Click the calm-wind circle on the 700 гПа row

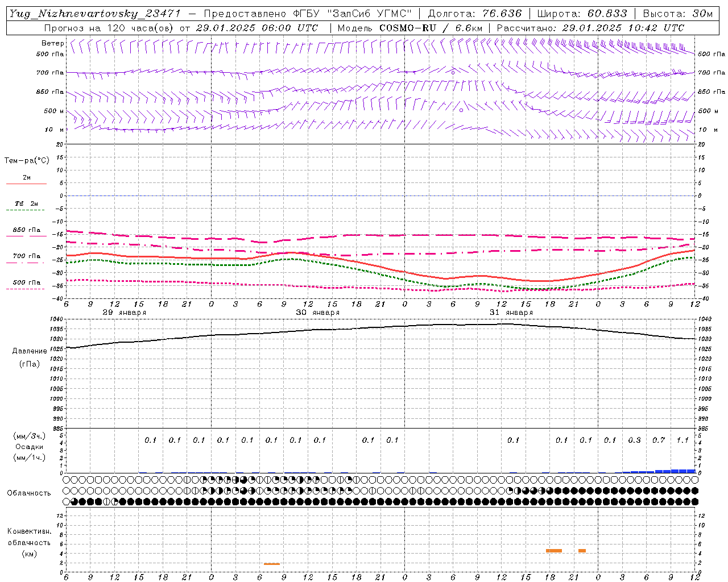[x=453, y=73]
